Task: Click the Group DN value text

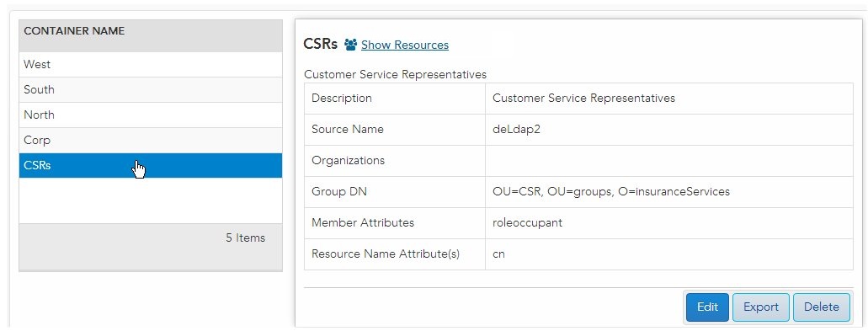Action: [611, 191]
